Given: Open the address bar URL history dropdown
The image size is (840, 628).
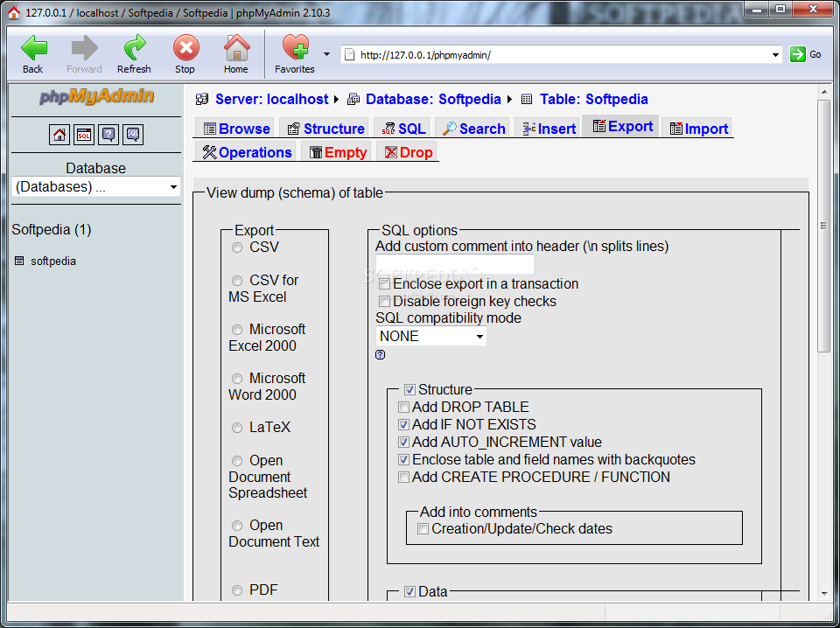Looking at the screenshot, I should pyautogui.click(x=775, y=54).
